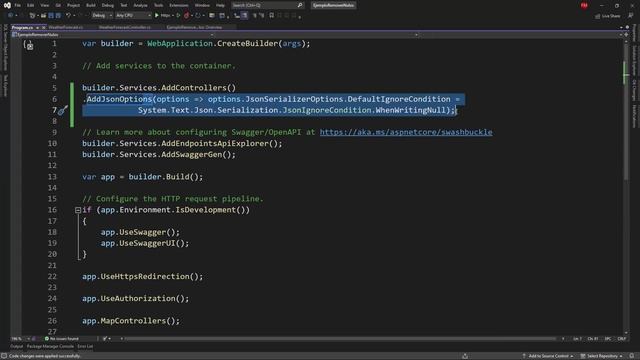Click the structure glyph icon beside line 1
Screen dimensions: 640x360
click(x=29, y=45)
